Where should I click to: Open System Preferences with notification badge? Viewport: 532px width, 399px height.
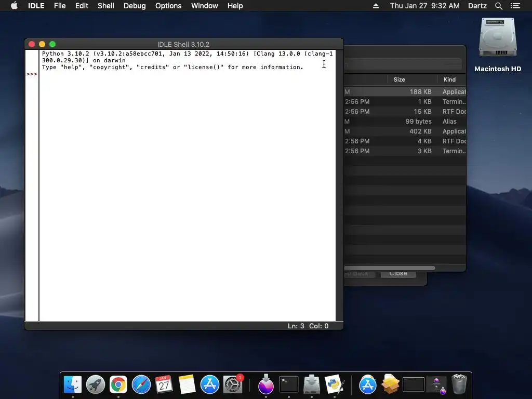pos(233,384)
